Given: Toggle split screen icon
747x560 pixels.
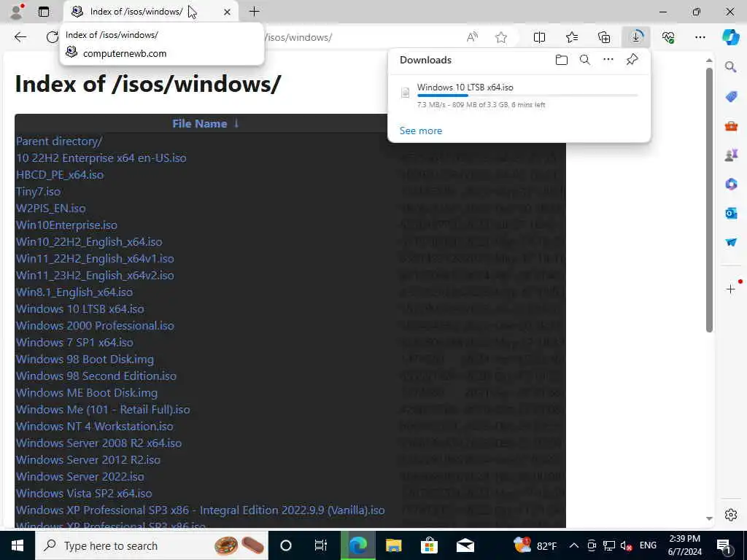Looking at the screenshot, I should (539, 37).
